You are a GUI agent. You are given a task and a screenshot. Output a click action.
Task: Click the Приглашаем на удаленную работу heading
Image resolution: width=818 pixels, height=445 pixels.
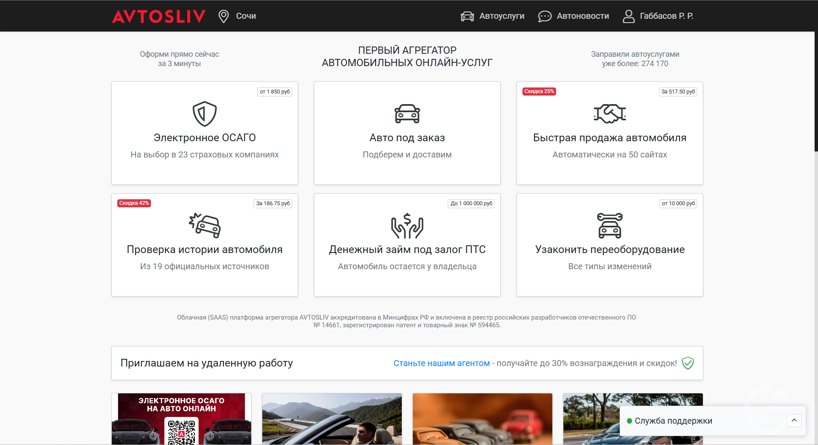[x=207, y=363]
